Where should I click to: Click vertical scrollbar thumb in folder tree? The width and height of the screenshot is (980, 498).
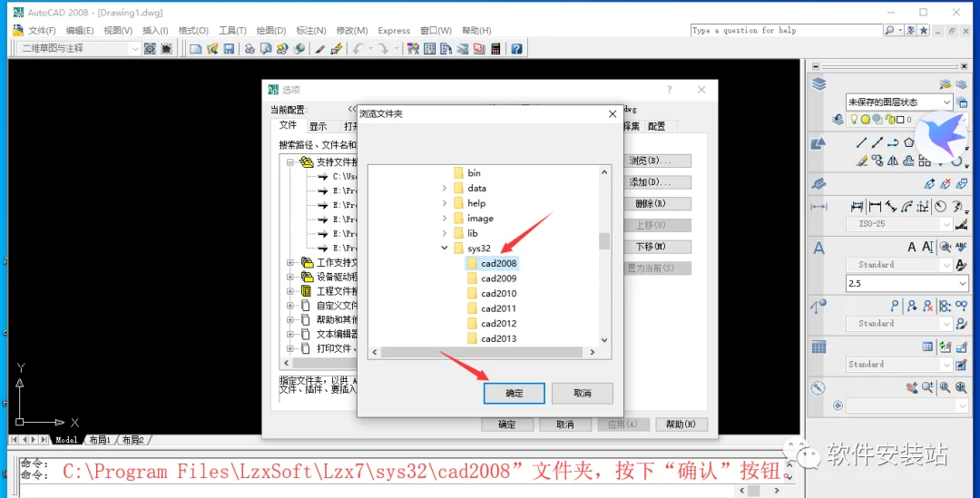(603, 240)
